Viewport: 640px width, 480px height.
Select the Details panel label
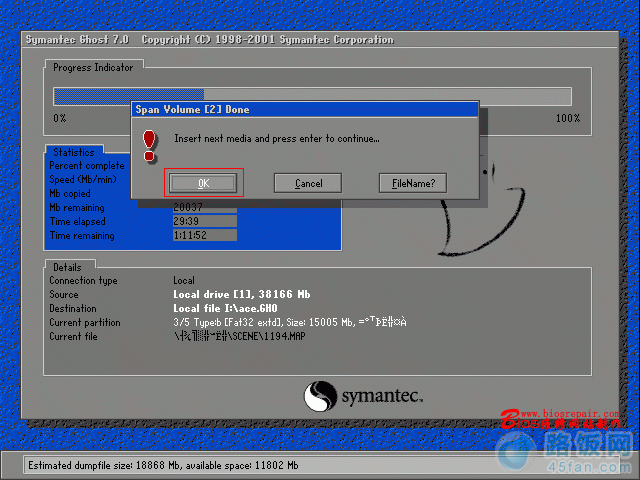pyautogui.click(x=67, y=267)
